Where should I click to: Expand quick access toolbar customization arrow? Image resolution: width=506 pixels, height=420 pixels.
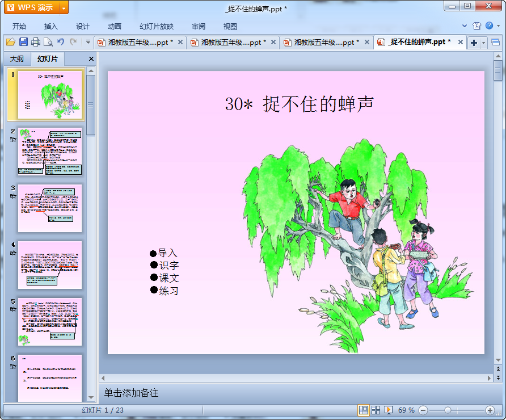[x=88, y=41]
